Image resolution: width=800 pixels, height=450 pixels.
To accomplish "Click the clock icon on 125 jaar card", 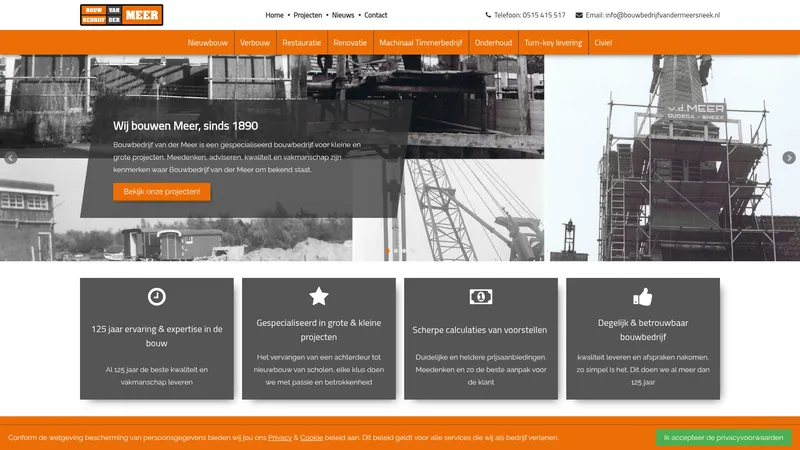I will click(x=157, y=296).
